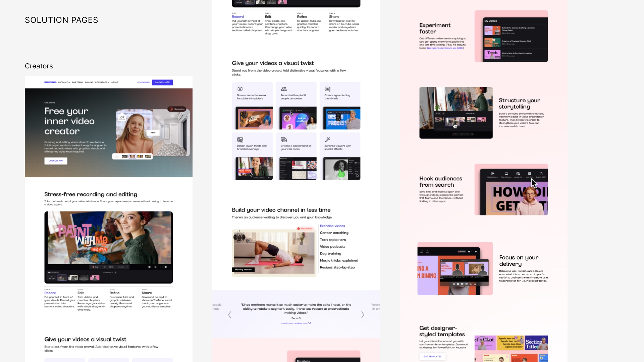Select Career coaching in the channel list
The image size is (644, 362).
334,233
